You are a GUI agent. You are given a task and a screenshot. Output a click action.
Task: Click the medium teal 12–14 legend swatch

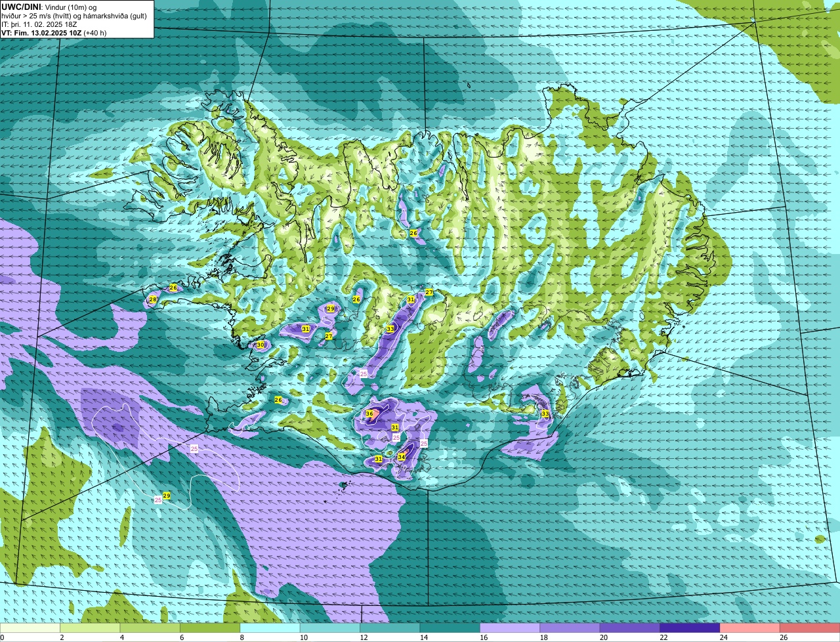point(390,628)
